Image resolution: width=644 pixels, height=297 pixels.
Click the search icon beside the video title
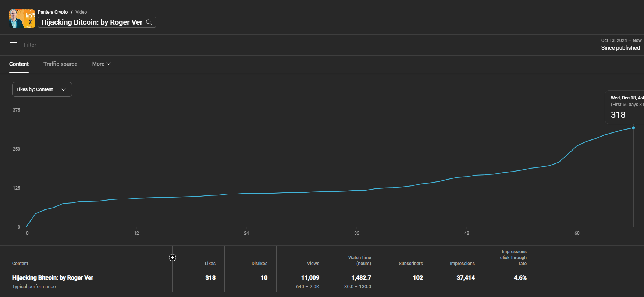click(x=149, y=22)
